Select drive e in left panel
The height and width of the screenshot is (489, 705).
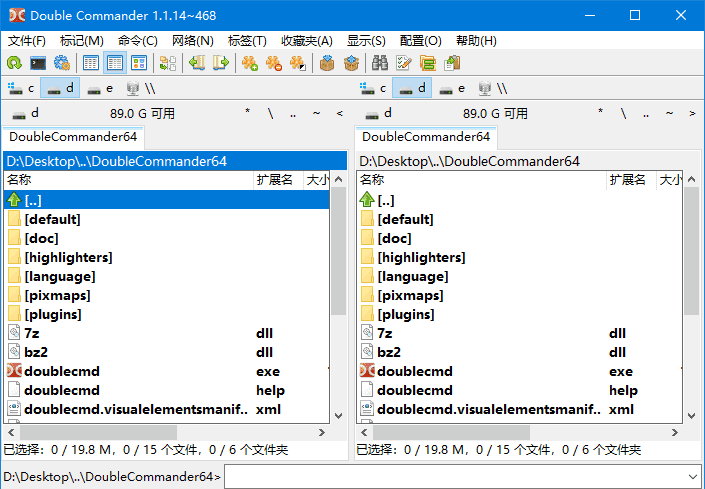(100, 88)
